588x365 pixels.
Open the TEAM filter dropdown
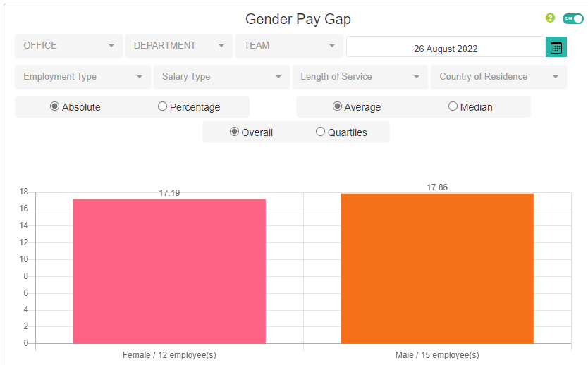pyautogui.click(x=289, y=46)
